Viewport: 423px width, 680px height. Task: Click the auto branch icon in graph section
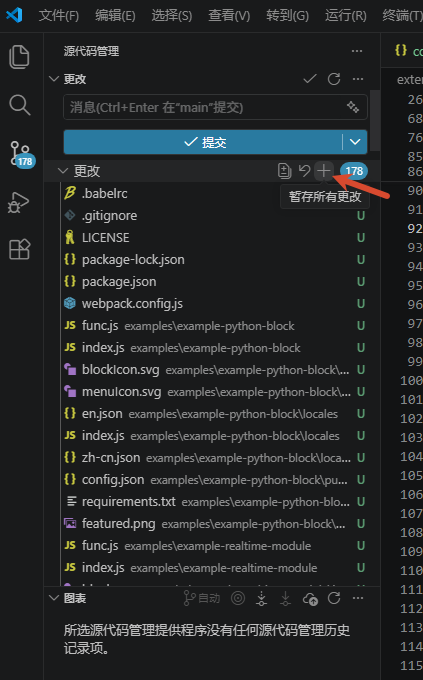[x=202, y=598]
